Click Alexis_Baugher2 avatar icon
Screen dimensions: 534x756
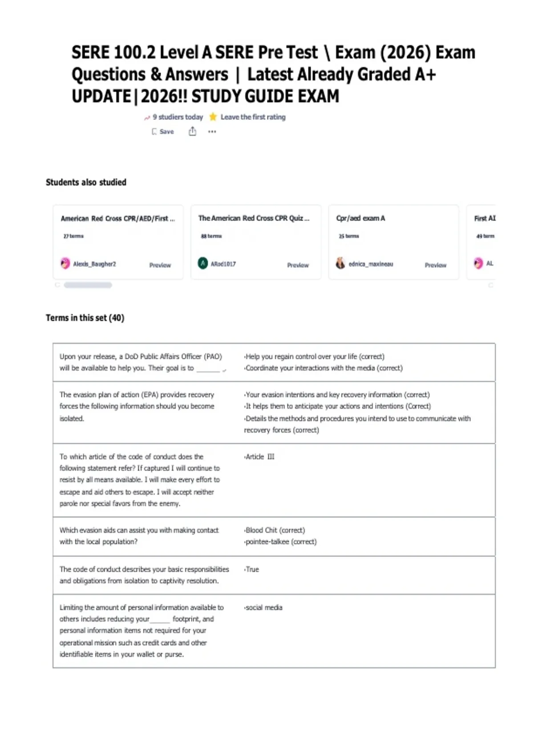[x=65, y=263]
